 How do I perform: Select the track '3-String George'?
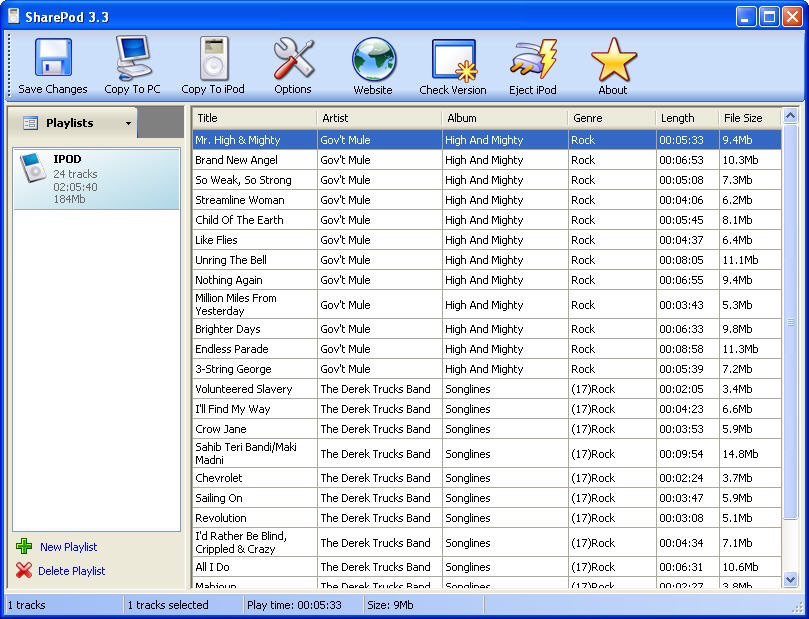(x=487, y=369)
